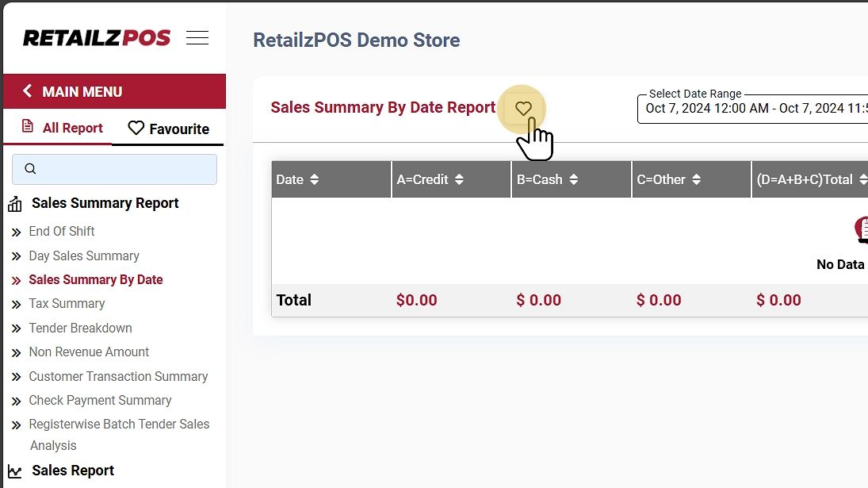The height and width of the screenshot is (488, 868).
Task: Click the Sales Report line-chart icon
Action: (x=15, y=471)
